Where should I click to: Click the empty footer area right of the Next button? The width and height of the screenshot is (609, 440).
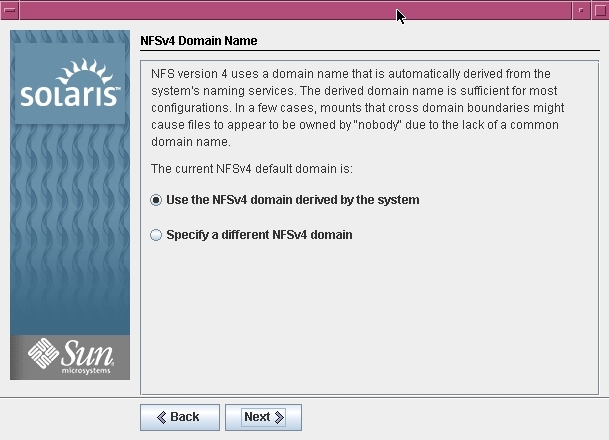[450, 417]
